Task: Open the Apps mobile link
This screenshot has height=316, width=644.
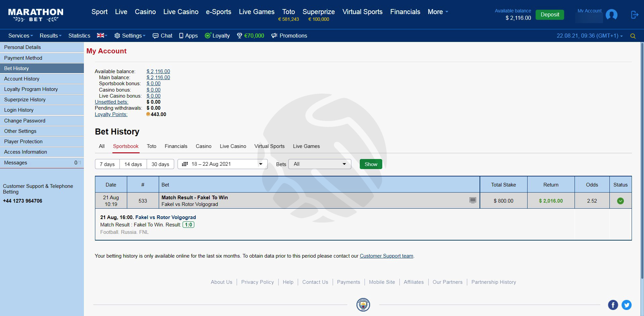Action: pos(188,36)
